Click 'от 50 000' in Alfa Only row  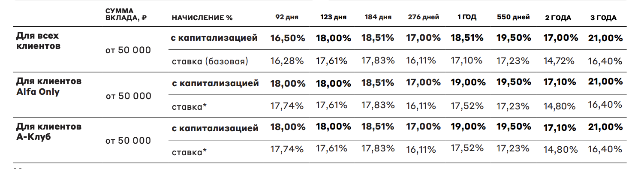tap(129, 96)
